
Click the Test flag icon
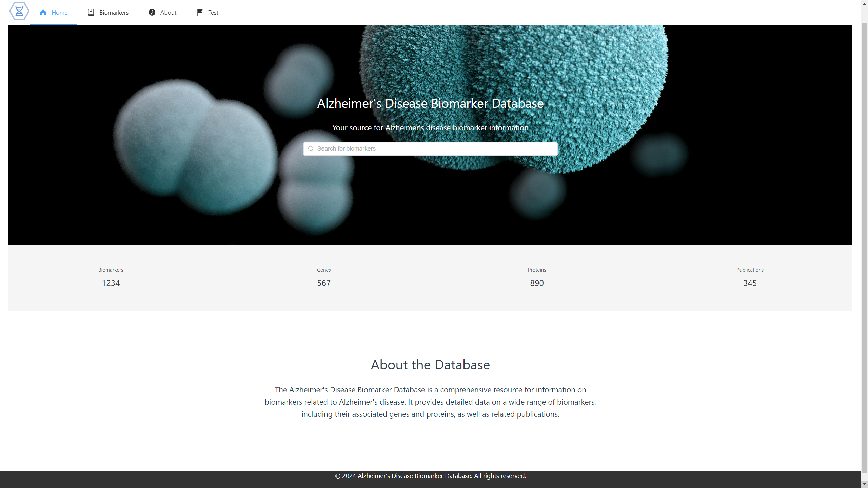200,13
